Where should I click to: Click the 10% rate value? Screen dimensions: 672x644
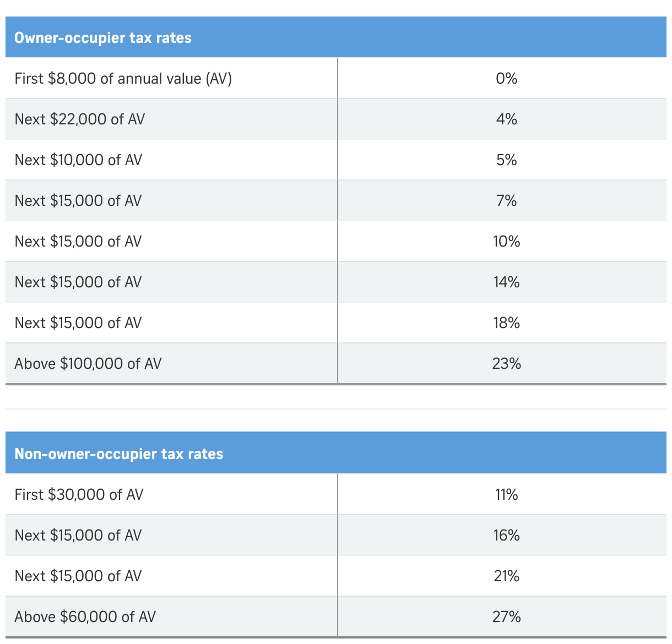[506, 242]
